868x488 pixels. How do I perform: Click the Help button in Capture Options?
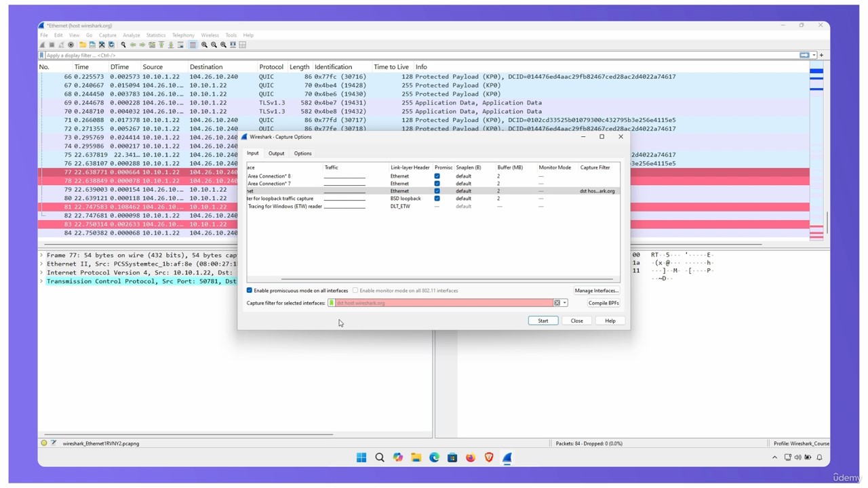(610, 321)
